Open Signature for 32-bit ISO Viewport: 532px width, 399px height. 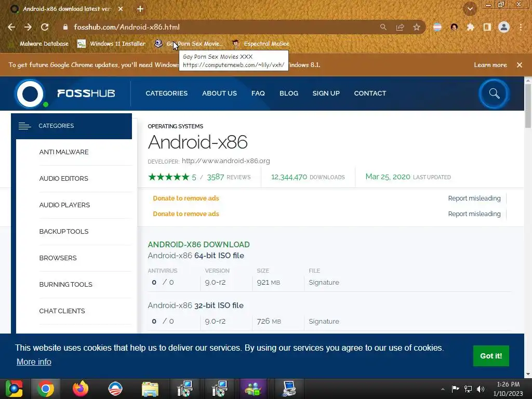pos(324,321)
